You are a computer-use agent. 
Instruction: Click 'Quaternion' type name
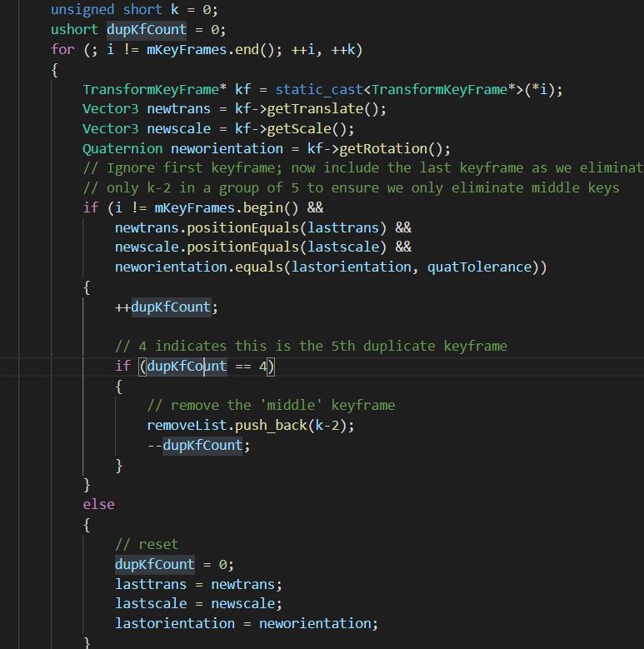coord(122,148)
